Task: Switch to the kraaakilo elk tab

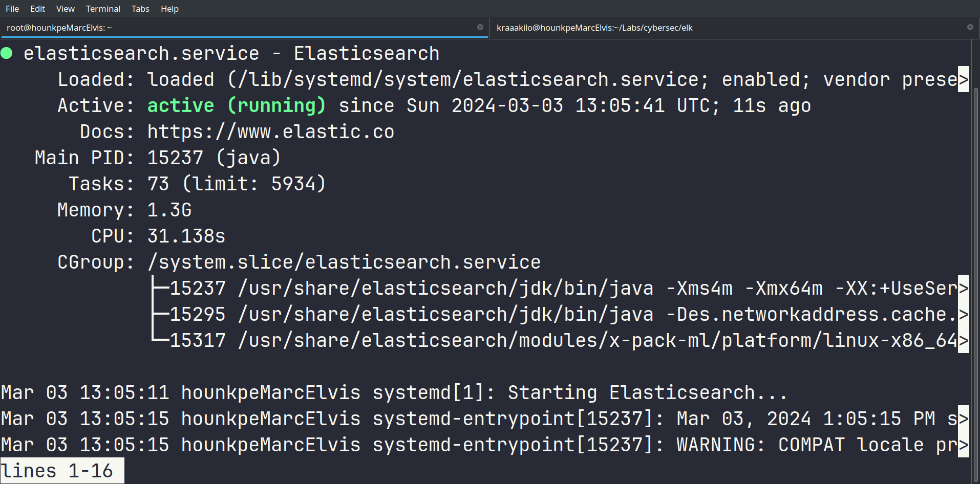Action: coord(594,28)
